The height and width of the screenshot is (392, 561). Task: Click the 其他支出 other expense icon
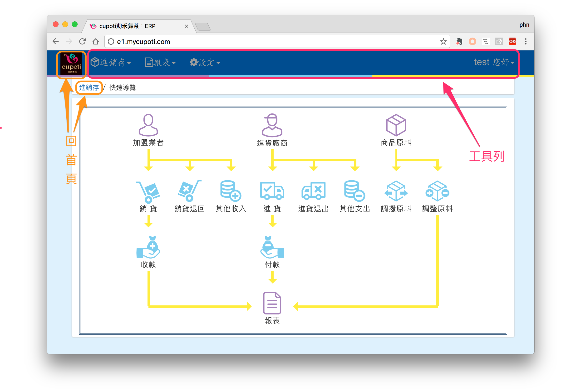point(354,191)
